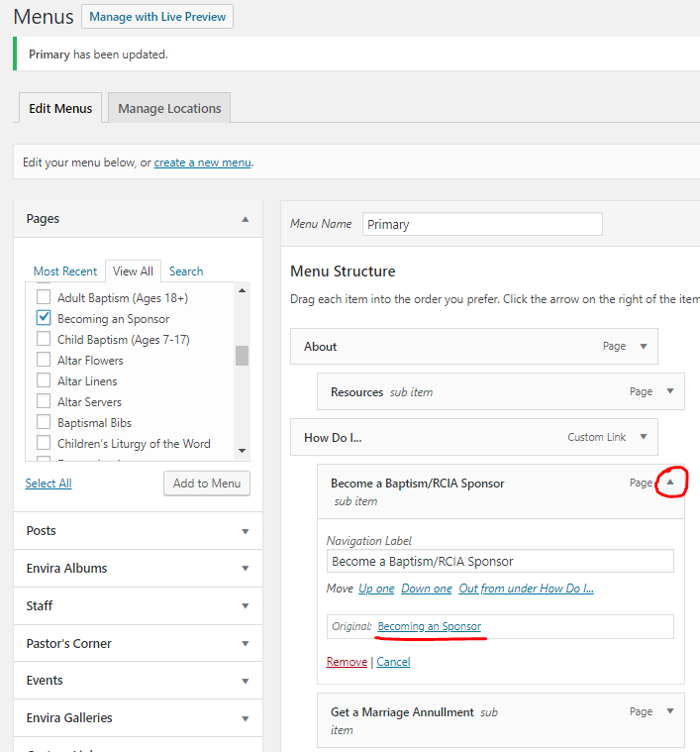Image resolution: width=700 pixels, height=752 pixels.
Task: Expand the Posts panel
Action: (245, 531)
